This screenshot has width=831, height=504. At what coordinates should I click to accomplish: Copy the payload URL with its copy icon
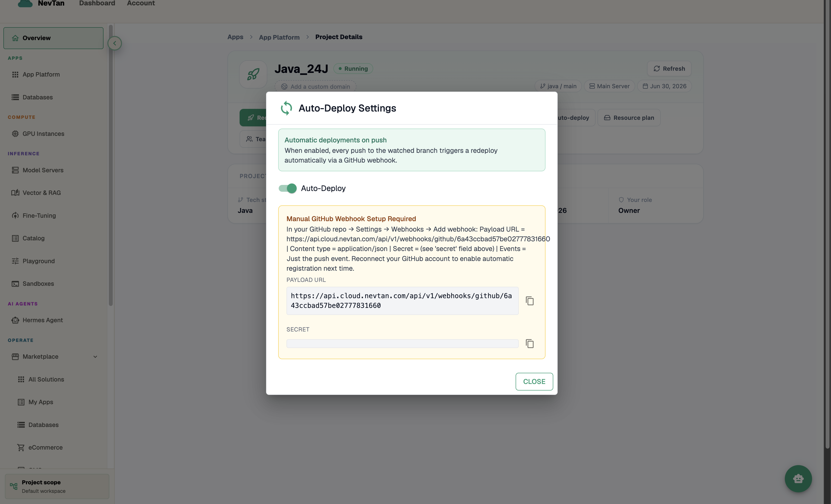(x=529, y=301)
